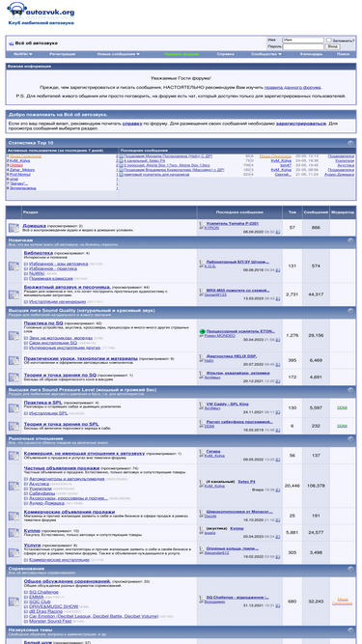The image size is (362, 644).
Task: Click forum status icon beside Библиотека
Action: pos(14,266)
